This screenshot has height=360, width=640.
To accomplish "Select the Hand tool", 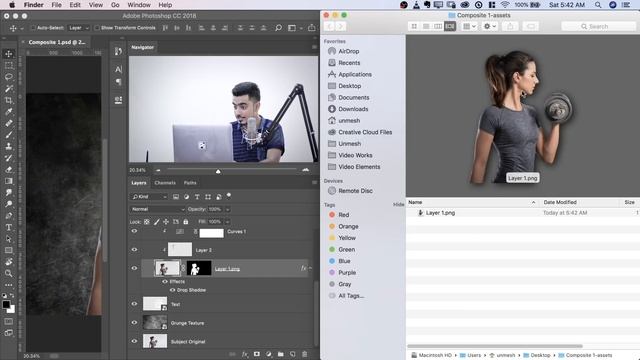I will click(x=9, y=262).
